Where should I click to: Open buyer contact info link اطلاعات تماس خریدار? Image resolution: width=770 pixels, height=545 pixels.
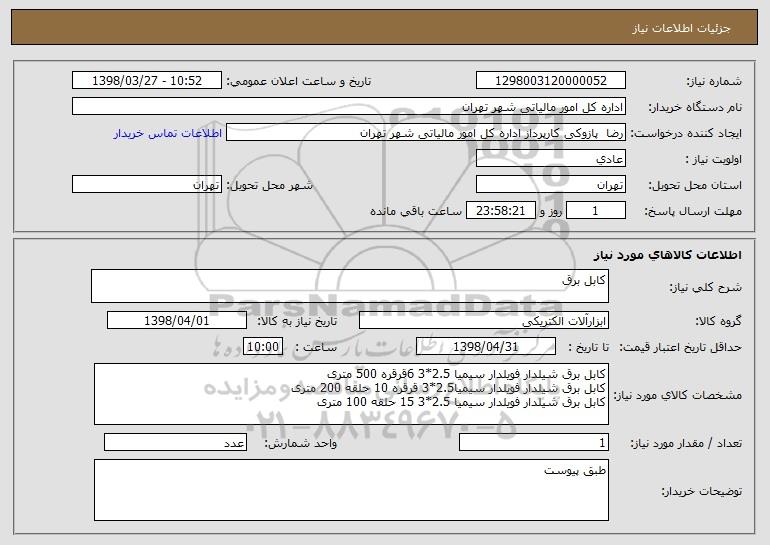click(x=168, y=133)
